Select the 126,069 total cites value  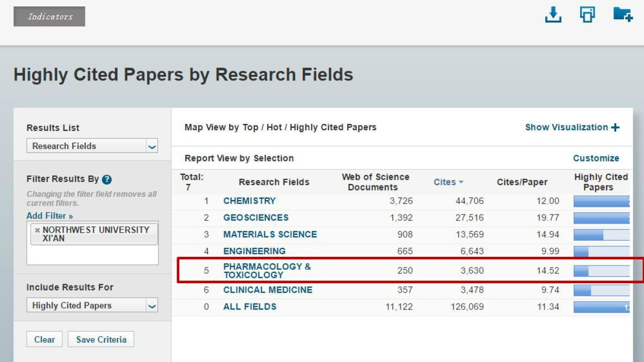tap(467, 307)
